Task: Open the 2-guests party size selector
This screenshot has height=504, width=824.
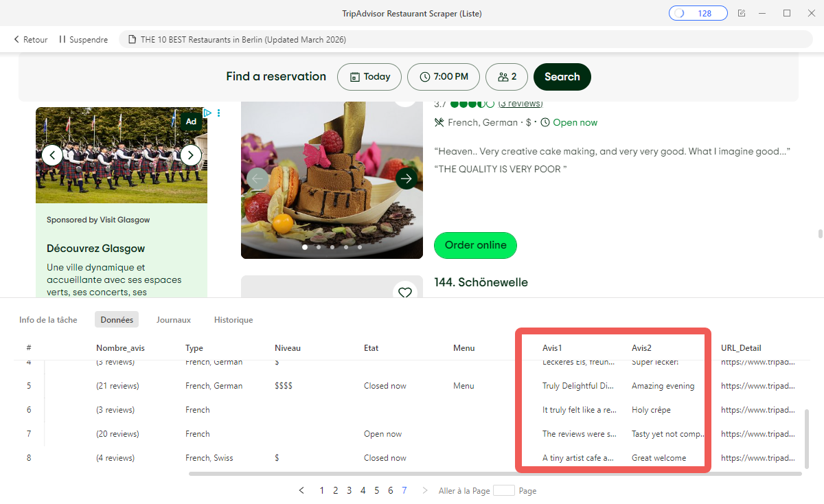Action: 506,77
